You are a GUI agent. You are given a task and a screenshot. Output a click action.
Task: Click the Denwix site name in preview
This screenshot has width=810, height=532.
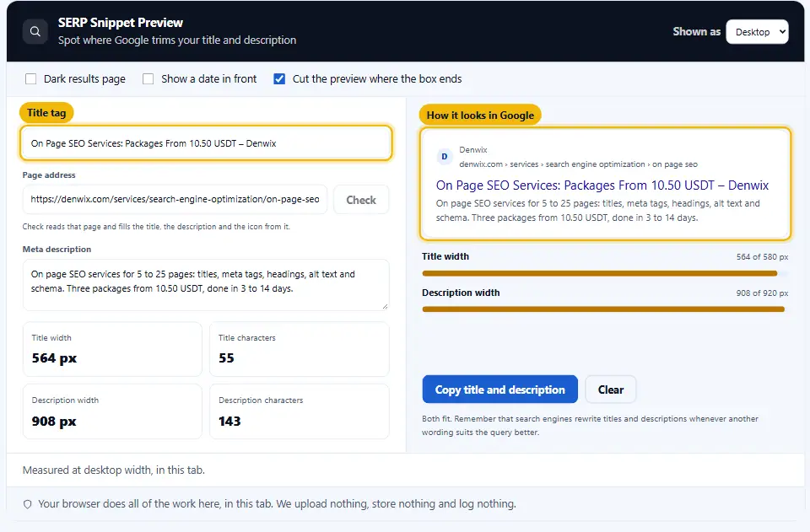tap(473, 149)
